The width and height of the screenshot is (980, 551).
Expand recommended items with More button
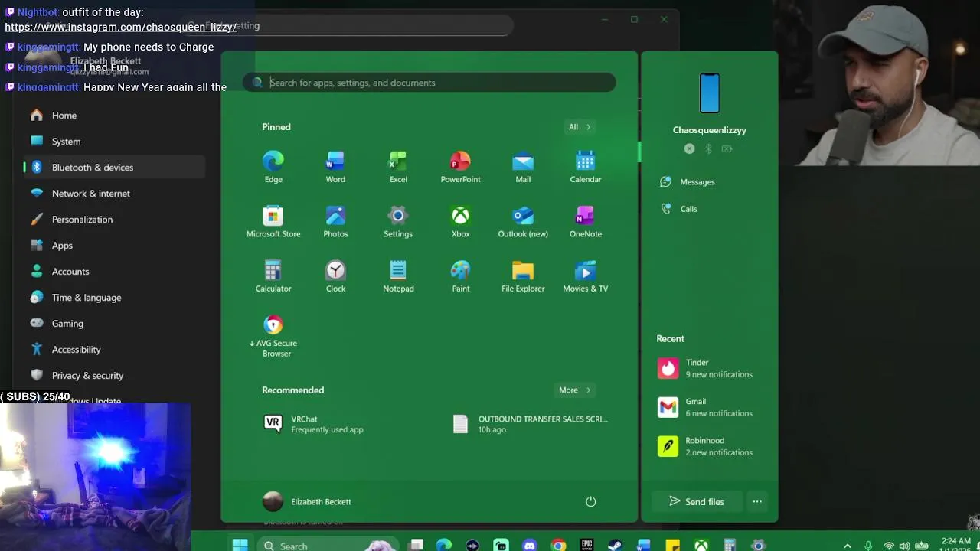pyautogui.click(x=574, y=390)
